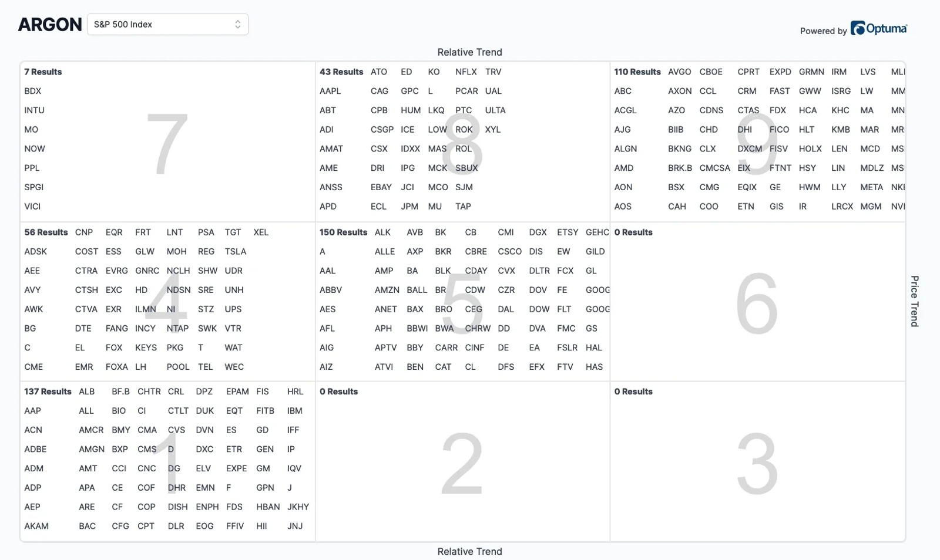940x560 pixels.
Task: Select ticker INTU
Action: [34, 110]
